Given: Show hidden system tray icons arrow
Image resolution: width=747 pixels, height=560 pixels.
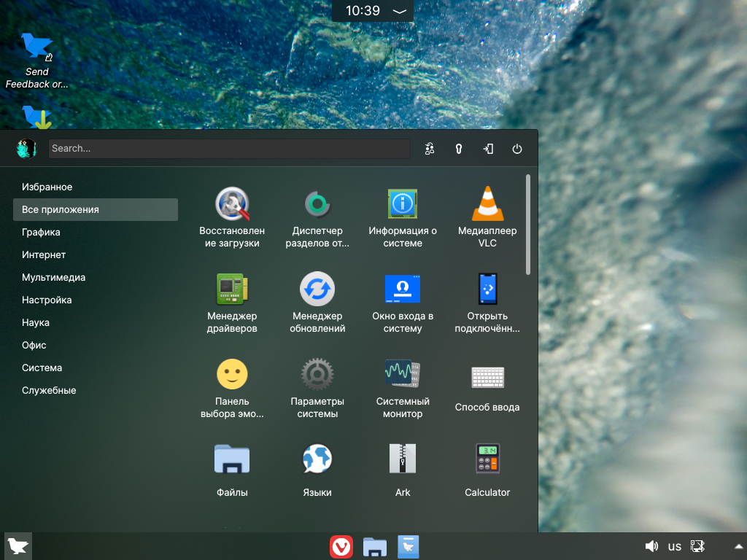Looking at the screenshot, I should [x=739, y=547].
